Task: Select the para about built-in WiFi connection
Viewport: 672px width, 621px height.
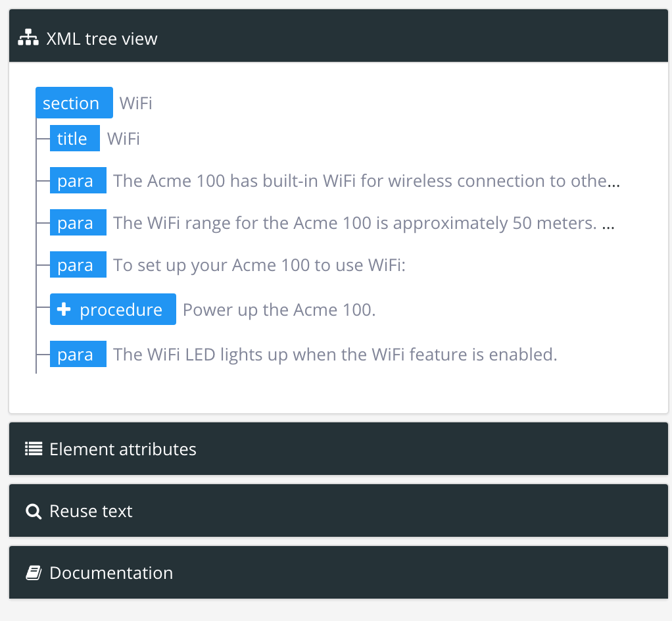Action: pyautogui.click(x=78, y=180)
